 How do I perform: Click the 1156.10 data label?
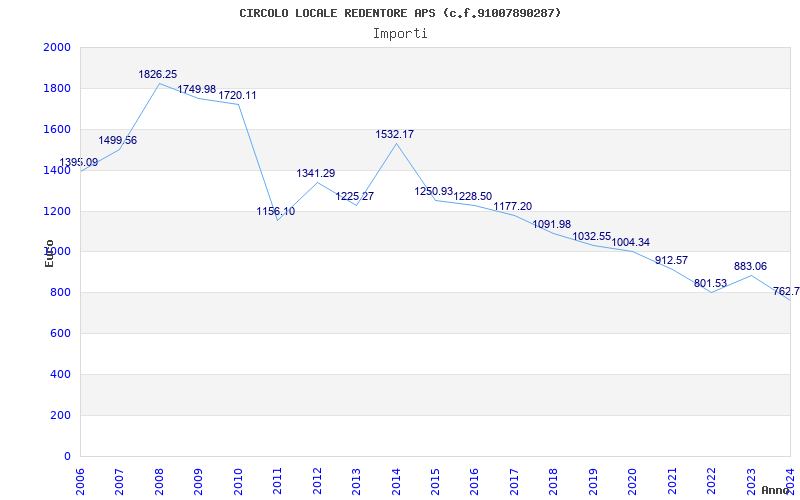[276, 211]
